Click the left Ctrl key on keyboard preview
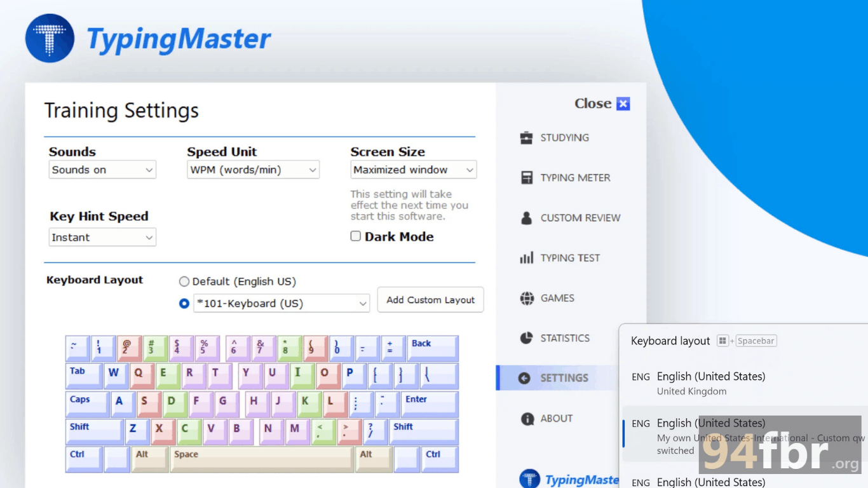The height and width of the screenshot is (488, 868). coord(83,459)
